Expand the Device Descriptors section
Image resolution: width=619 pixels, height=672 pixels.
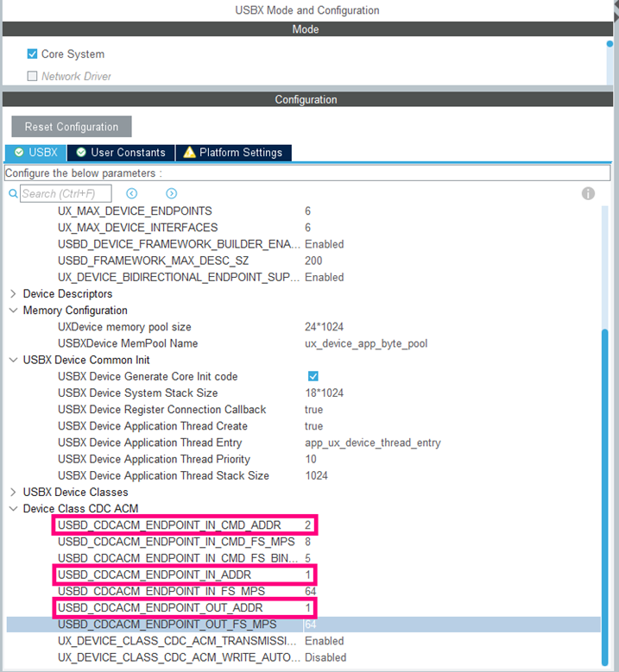click(x=13, y=293)
